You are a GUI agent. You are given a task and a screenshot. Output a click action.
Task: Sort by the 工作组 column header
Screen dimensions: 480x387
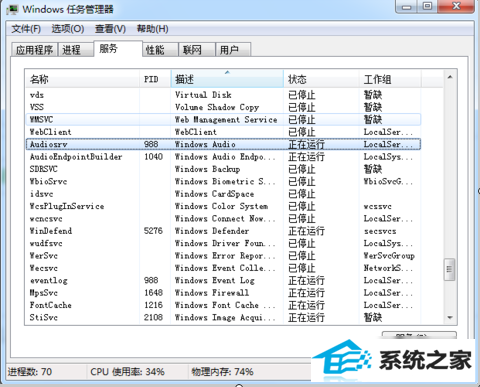390,79
